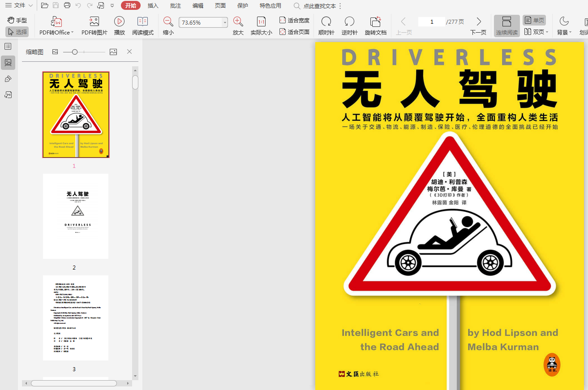The height and width of the screenshot is (390, 588).
Task: Set view to 实际大小
Action: (x=261, y=26)
